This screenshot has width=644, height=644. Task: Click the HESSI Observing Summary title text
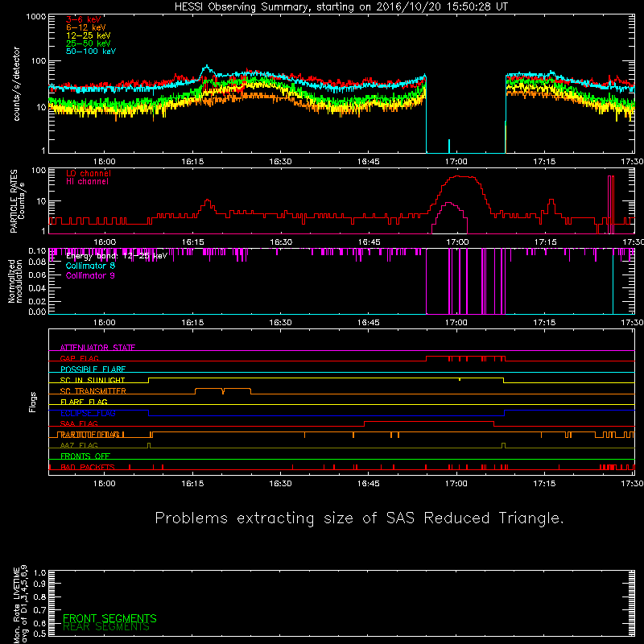point(341,7)
